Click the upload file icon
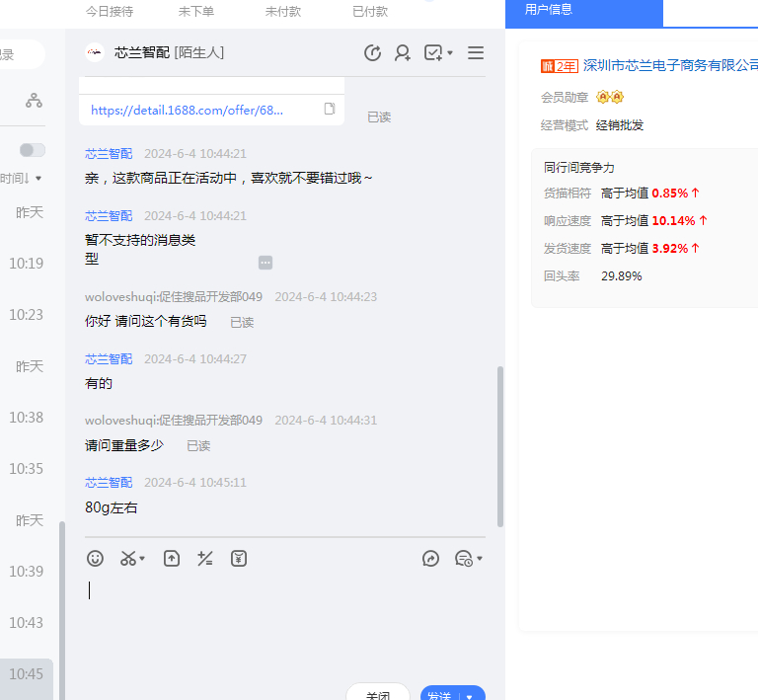Viewport: 758px width, 700px height. click(172, 559)
